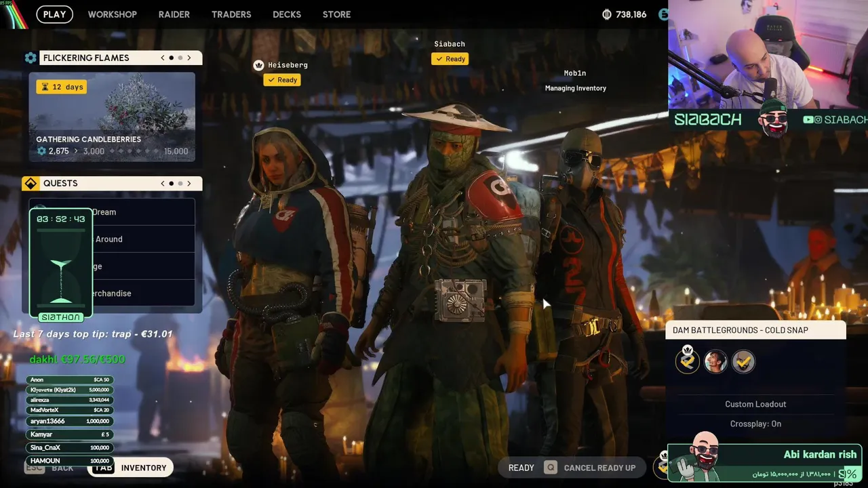Click the aryan13666 donor entry
This screenshot has width=868, height=488.
pyautogui.click(x=70, y=421)
